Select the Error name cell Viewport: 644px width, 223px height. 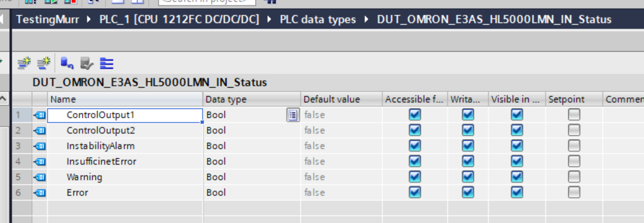125,192
